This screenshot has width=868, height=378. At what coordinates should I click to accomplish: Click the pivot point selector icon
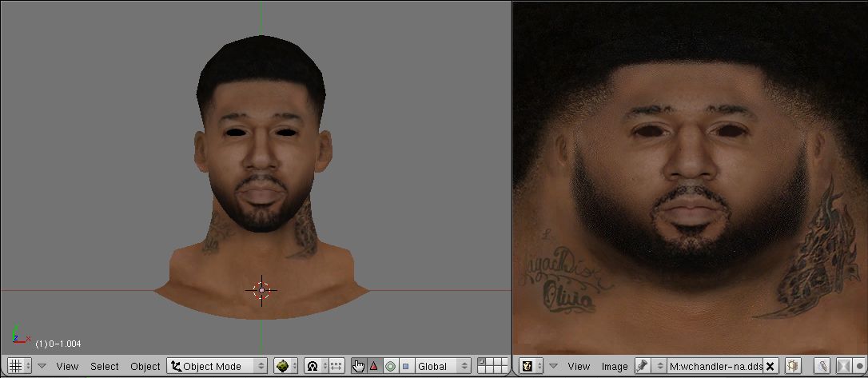(x=313, y=366)
